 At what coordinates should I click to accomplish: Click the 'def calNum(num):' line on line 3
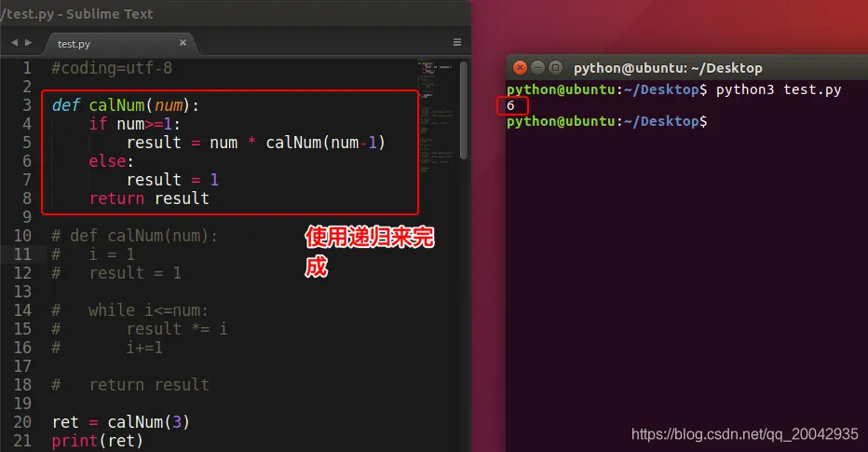click(126, 105)
